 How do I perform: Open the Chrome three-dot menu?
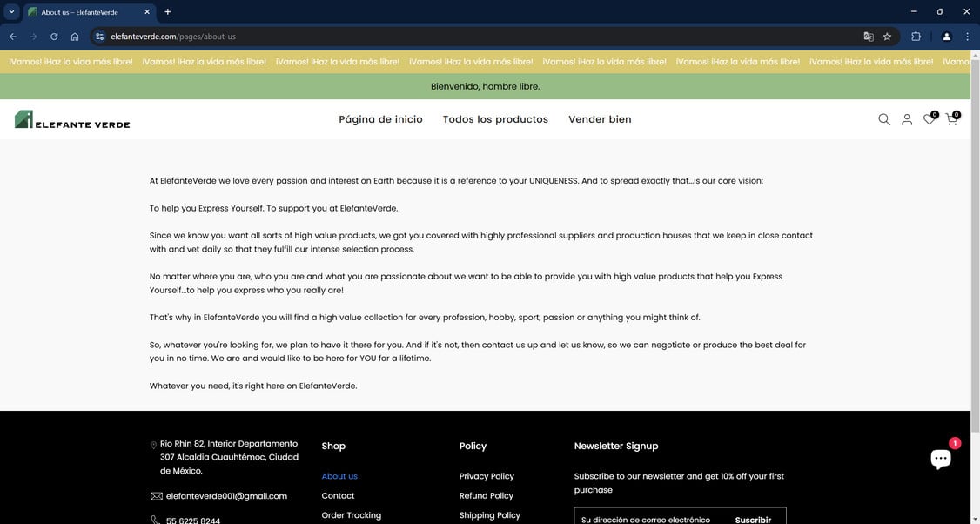[x=967, y=37]
